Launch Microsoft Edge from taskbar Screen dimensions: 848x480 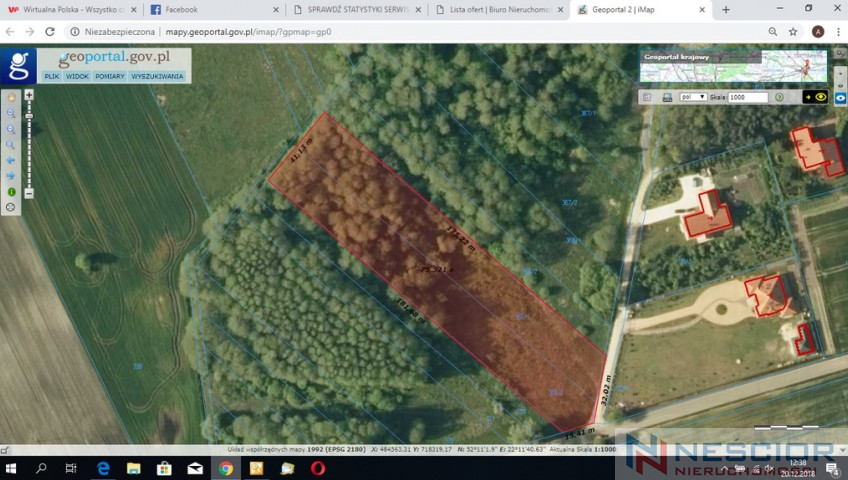point(103,468)
